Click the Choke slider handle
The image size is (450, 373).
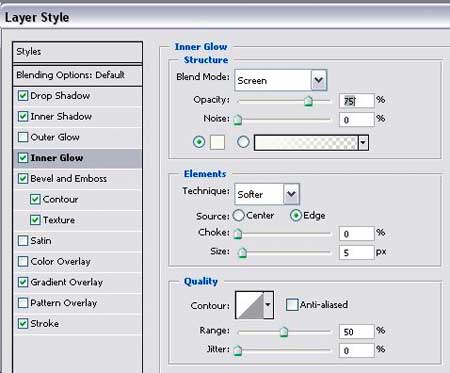coord(237,234)
